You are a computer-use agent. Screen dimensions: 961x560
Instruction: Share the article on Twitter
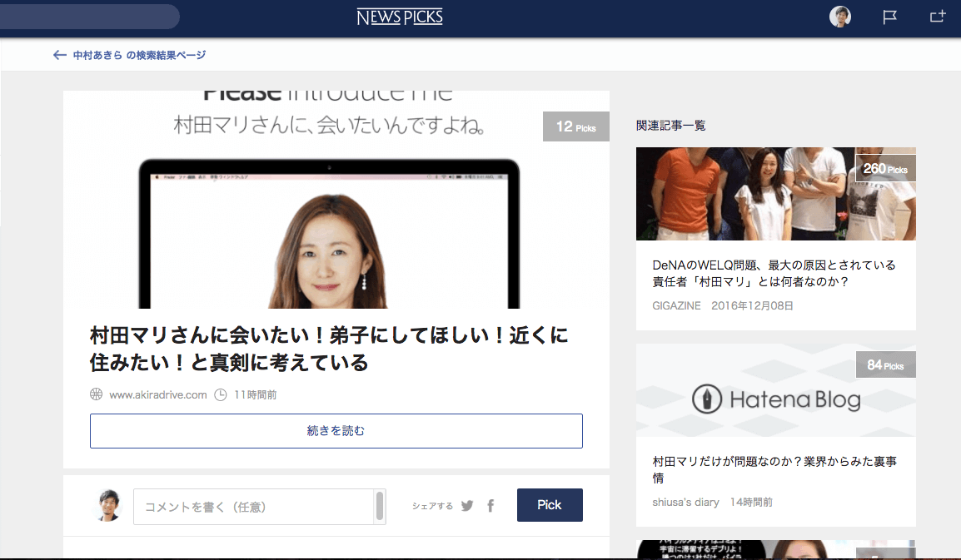click(467, 505)
